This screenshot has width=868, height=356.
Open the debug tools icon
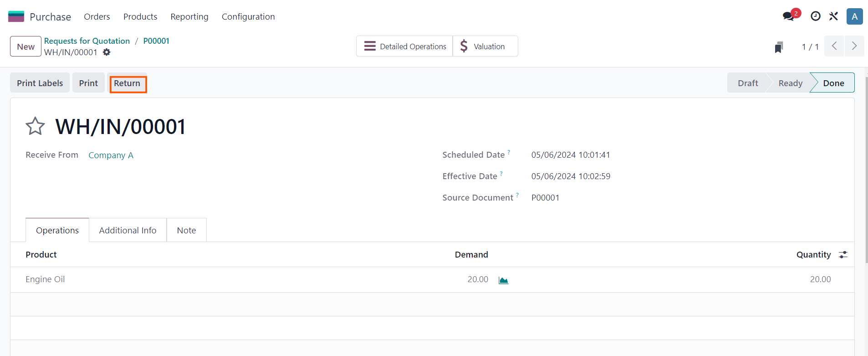pos(833,16)
